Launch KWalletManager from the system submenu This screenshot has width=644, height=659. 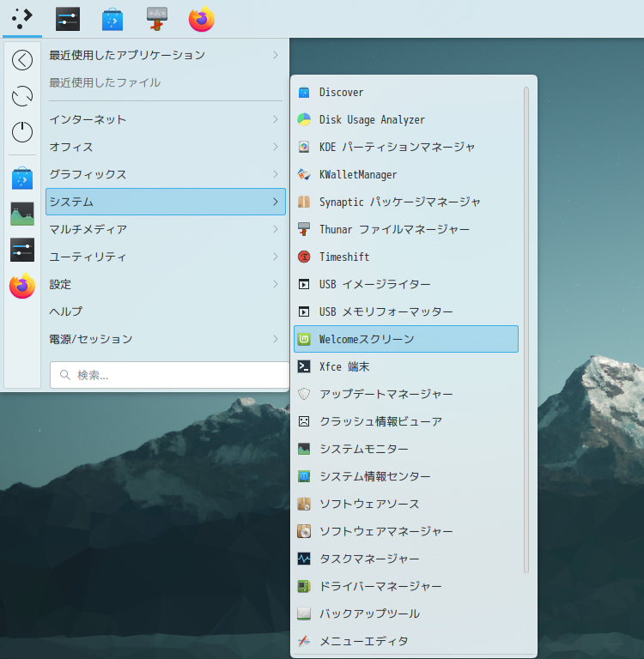pyautogui.click(x=357, y=174)
